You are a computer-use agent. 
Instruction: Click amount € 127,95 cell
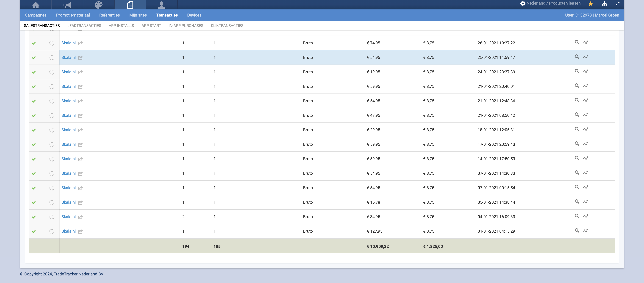(375, 231)
